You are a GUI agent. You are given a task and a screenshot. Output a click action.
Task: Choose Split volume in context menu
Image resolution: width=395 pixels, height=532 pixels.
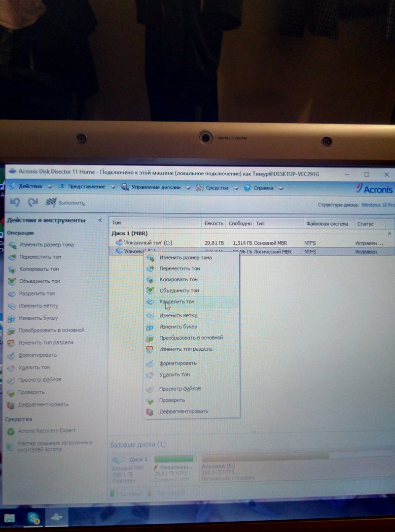177,302
